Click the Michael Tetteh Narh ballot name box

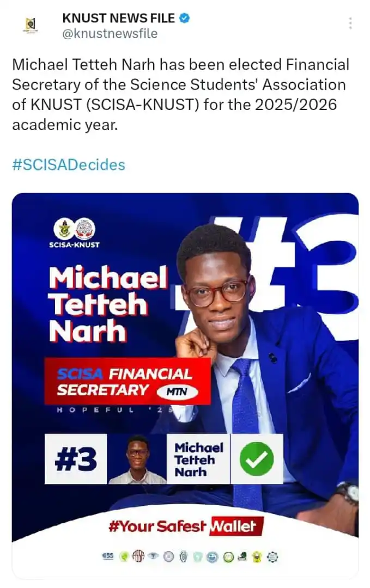click(198, 458)
